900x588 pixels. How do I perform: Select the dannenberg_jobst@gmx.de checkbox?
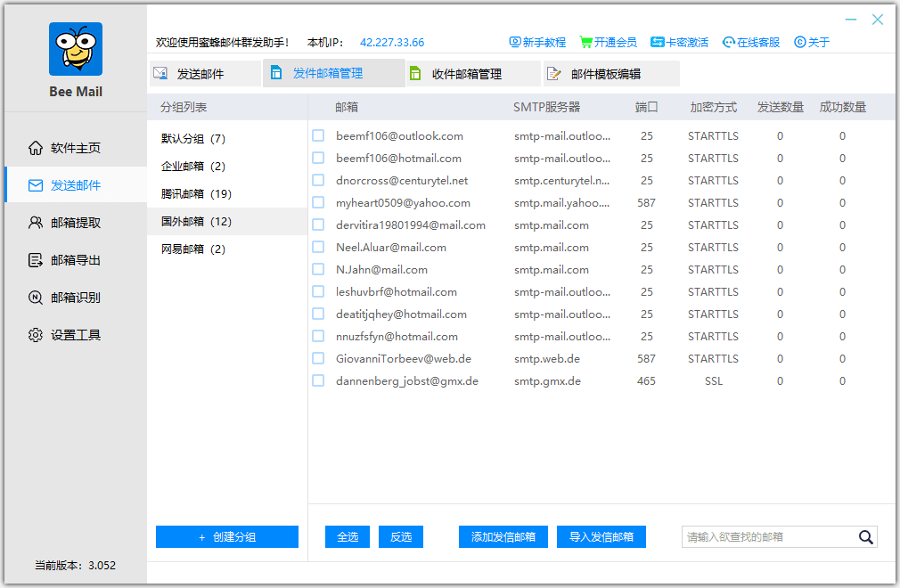coord(318,380)
